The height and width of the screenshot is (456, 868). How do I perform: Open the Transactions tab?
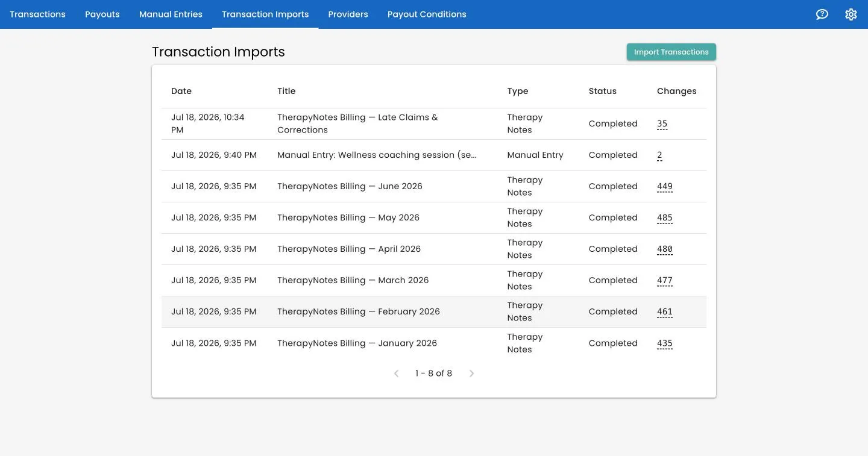(x=37, y=14)
